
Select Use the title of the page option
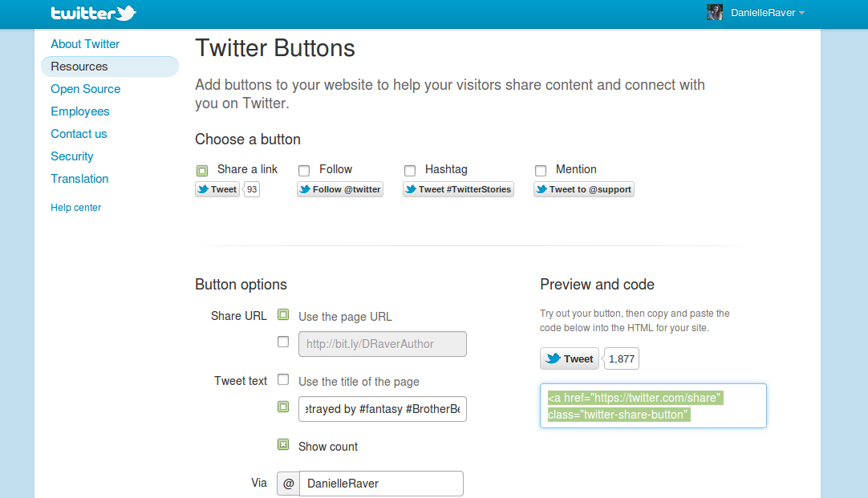click(x=283, y=379)
